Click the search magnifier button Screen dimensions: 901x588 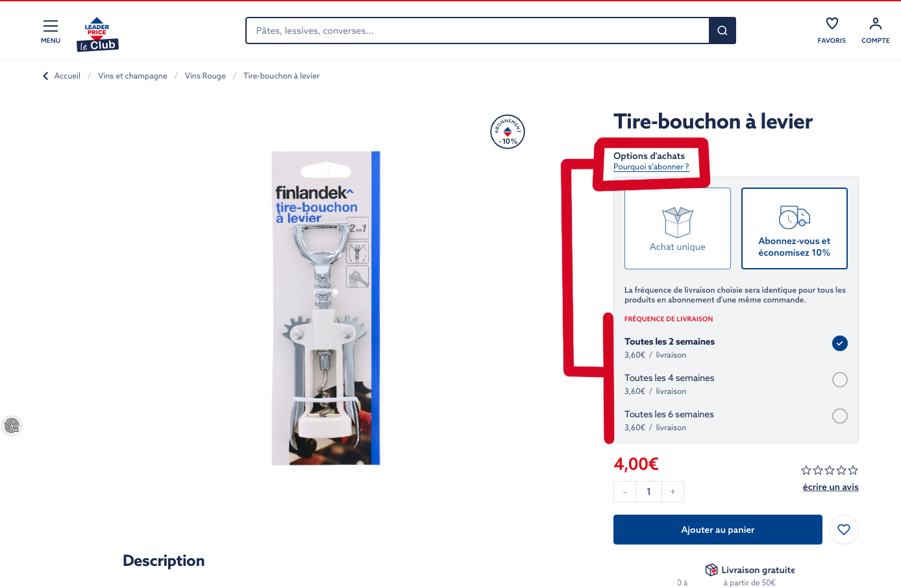coord(722,31)
